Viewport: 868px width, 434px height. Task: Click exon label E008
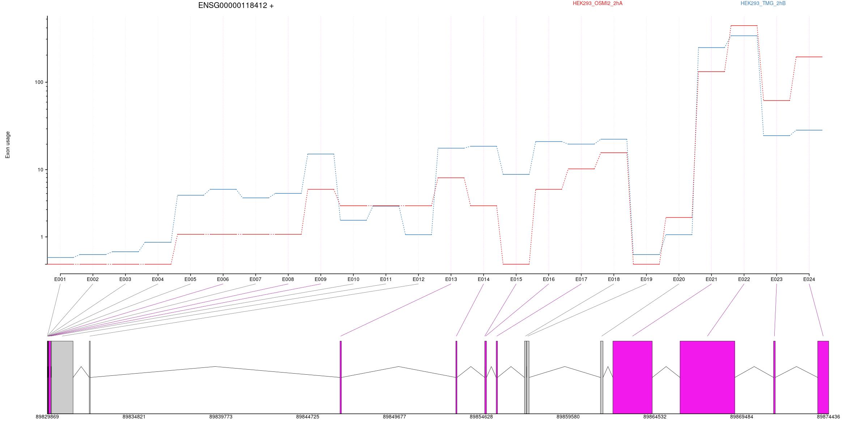[288, 279]
